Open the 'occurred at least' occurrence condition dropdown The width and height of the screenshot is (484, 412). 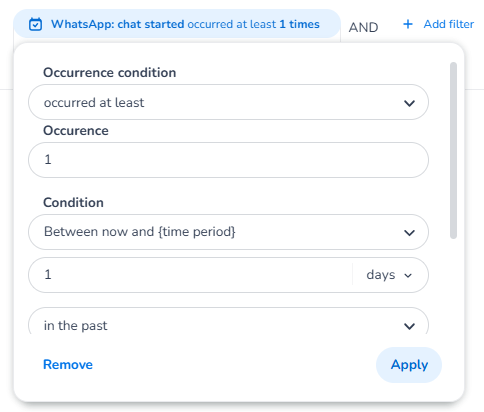[228, 102]
